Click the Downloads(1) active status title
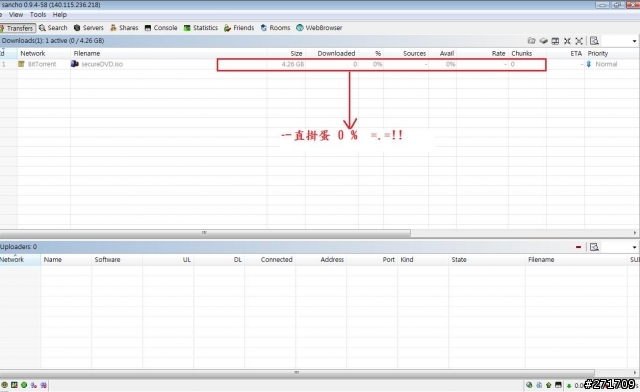The image size is (640, 392). tap(53, 41)
